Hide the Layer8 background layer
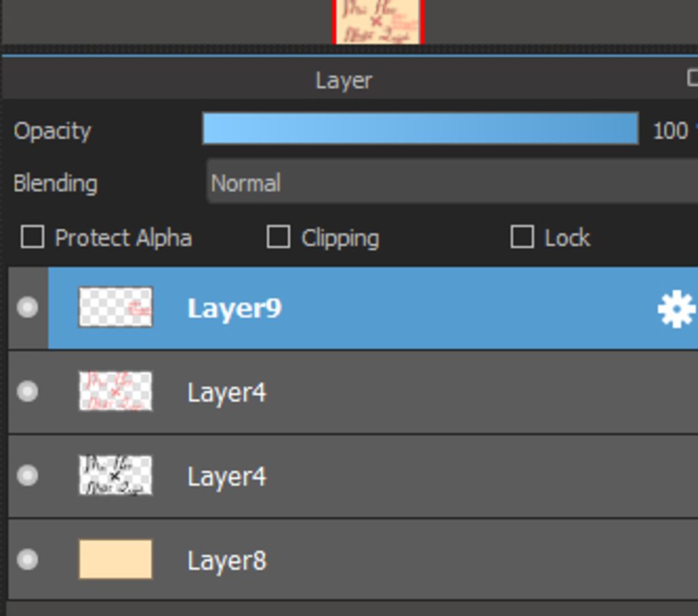This screenshot has height=616, width=698. click(x=27, y=559)
